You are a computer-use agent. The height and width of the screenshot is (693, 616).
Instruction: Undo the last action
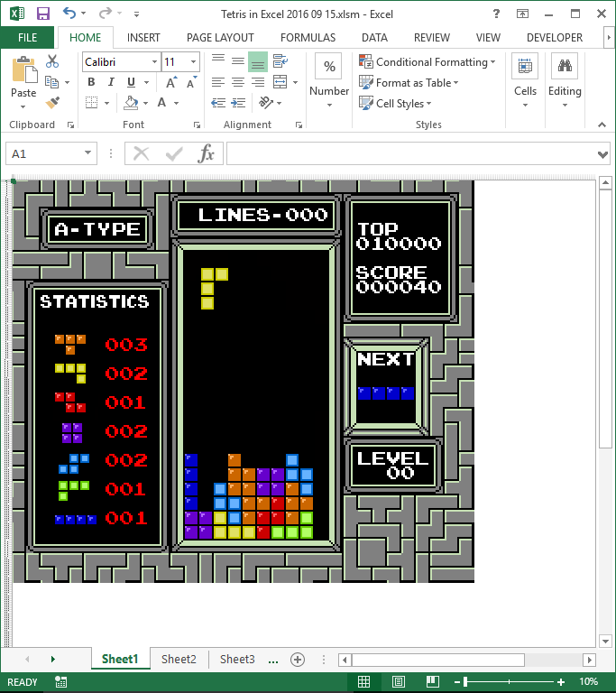(x=69, y=14)
